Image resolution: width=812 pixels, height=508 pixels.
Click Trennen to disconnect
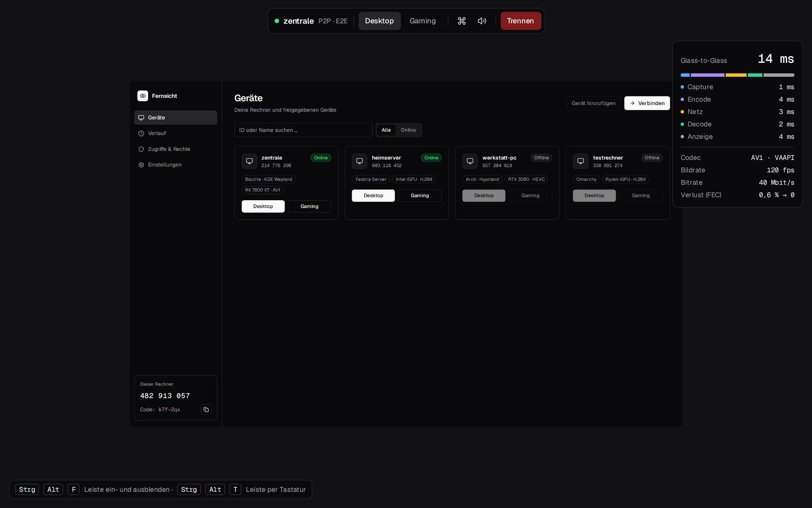521,21
